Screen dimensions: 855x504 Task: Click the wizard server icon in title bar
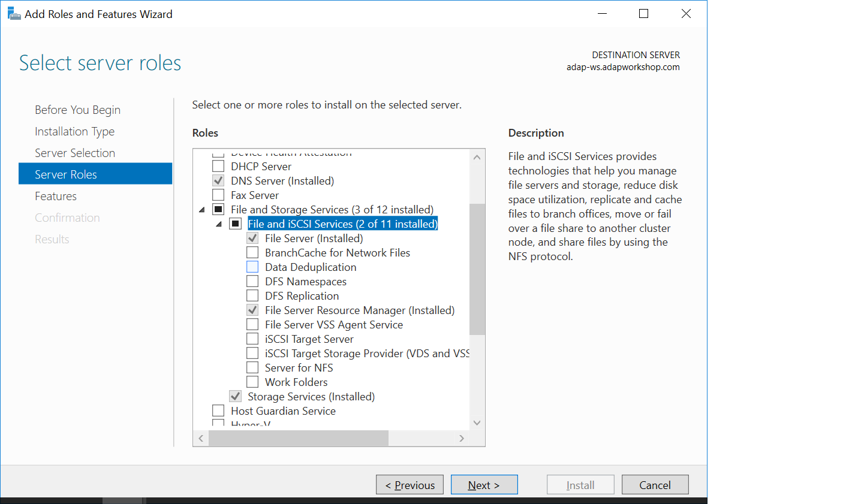pyautogui.click(x=14, y=13)
